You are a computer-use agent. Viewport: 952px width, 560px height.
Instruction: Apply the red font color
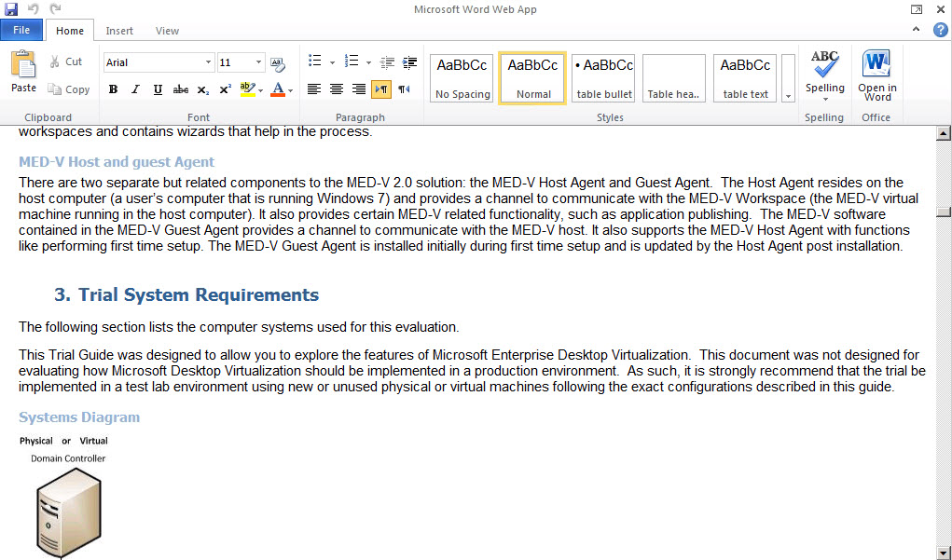[278, 89]
